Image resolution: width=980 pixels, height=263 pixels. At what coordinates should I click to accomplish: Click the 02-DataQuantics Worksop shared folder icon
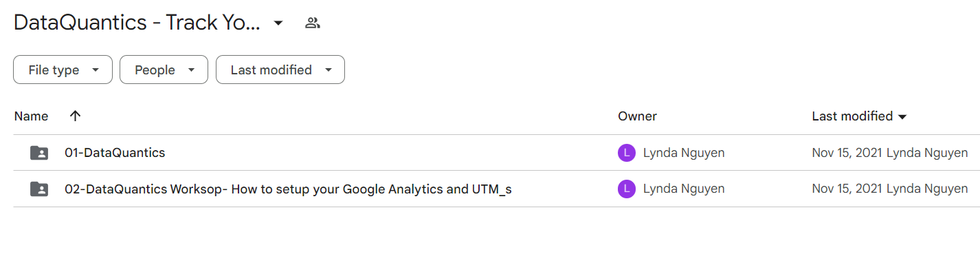39,189
